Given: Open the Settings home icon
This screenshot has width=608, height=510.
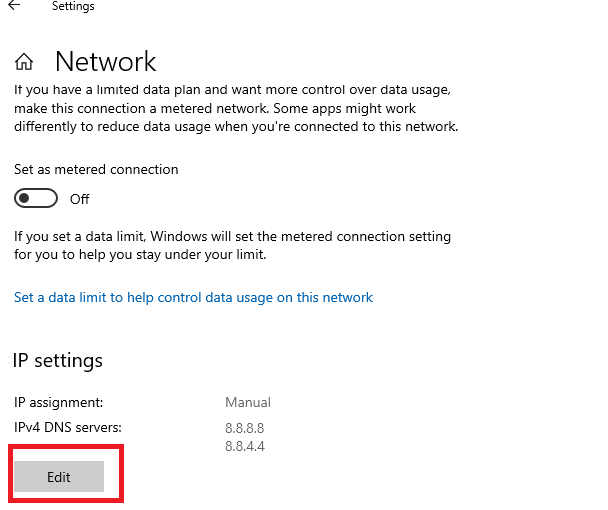Looking at the screenshot, I should pos(24,62).
